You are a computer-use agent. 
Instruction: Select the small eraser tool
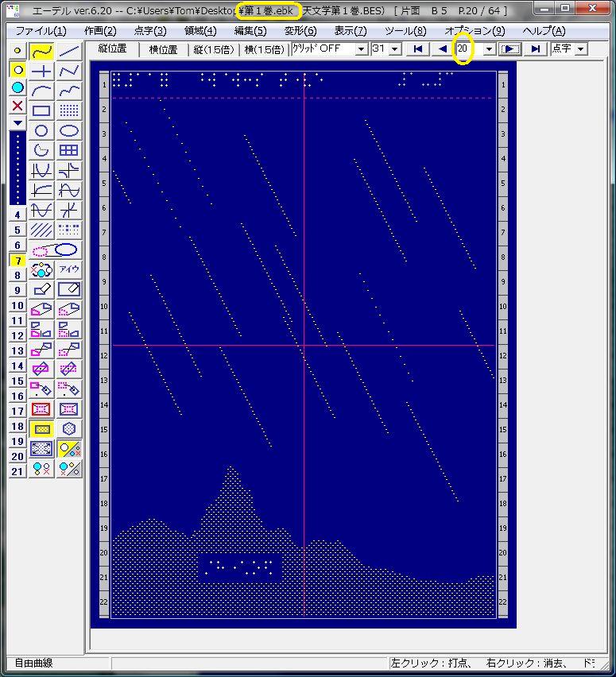point(41,289)
